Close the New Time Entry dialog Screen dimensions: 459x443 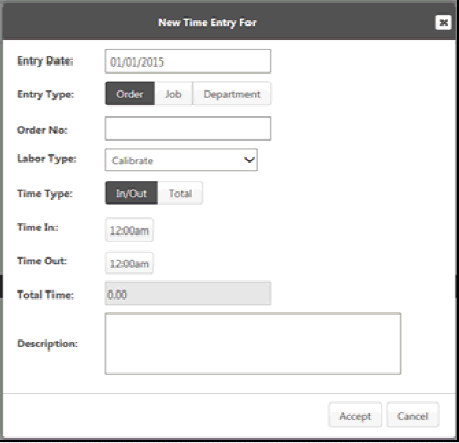(x=443, y=23)
